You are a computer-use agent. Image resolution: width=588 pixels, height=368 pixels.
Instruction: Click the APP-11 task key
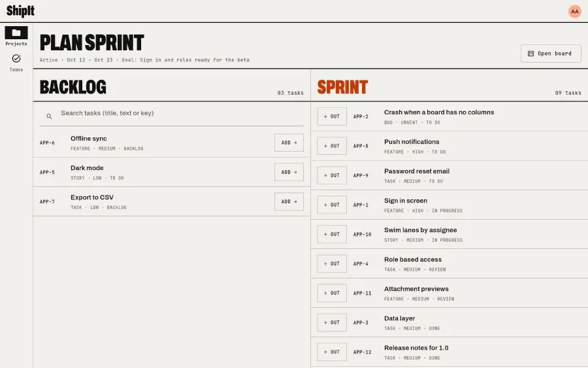pyautogui.click(x=362, y=293)
